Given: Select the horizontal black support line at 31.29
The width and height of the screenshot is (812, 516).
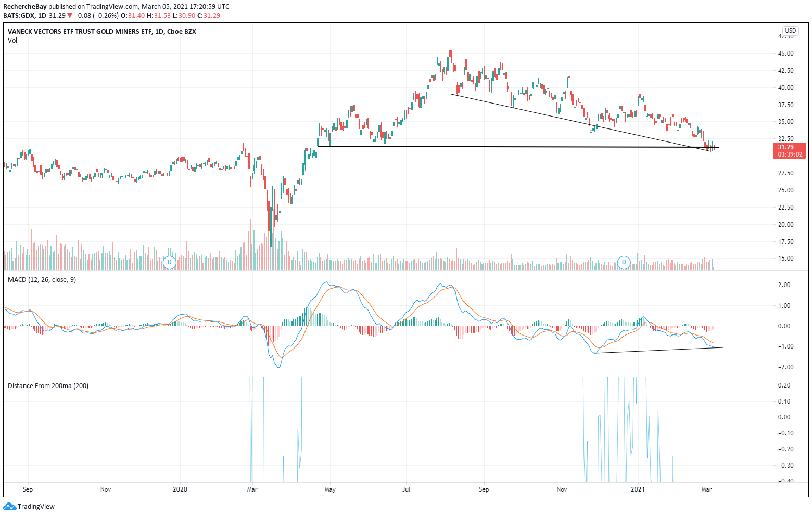Looking at the screenshot, I should [x=518, y=147].
